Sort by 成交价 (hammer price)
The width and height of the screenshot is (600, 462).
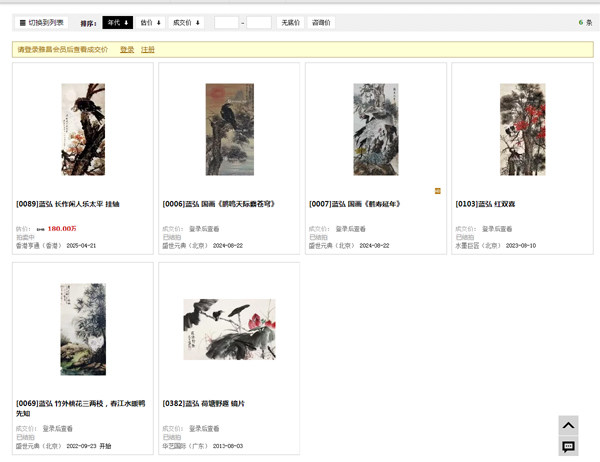pos(186,23)
